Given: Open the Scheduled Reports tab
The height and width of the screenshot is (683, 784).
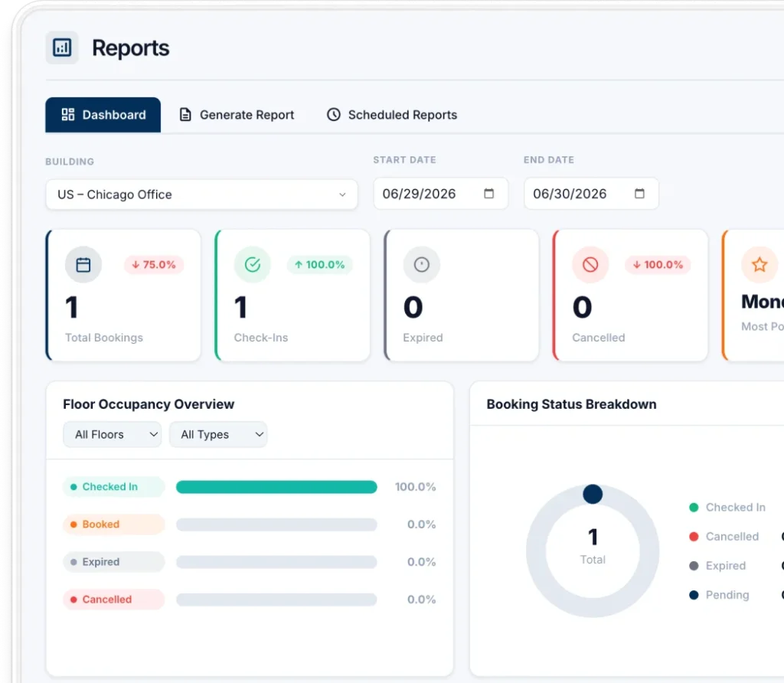Looking at the screenshot, I should pos(391,115).
